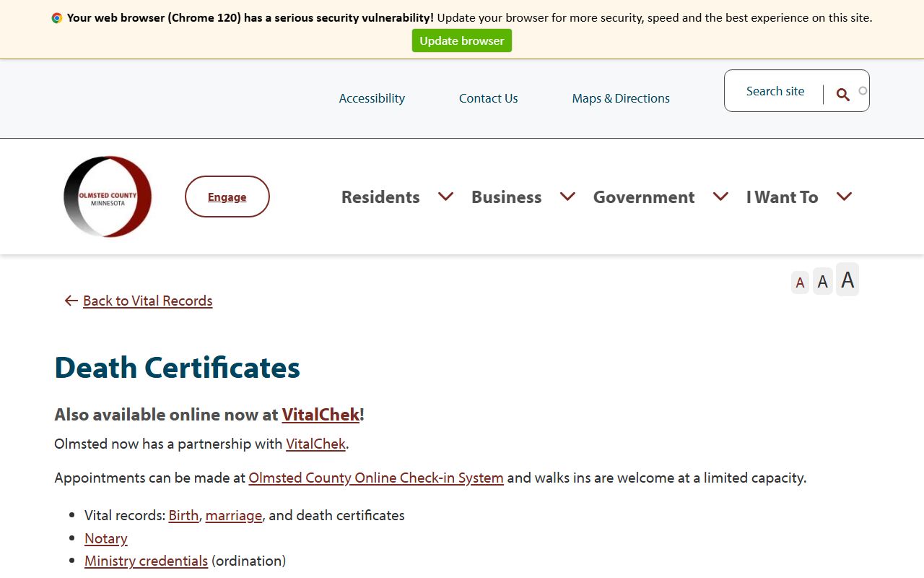
Task: Open Maps & Directions
Action: point(621,98)
